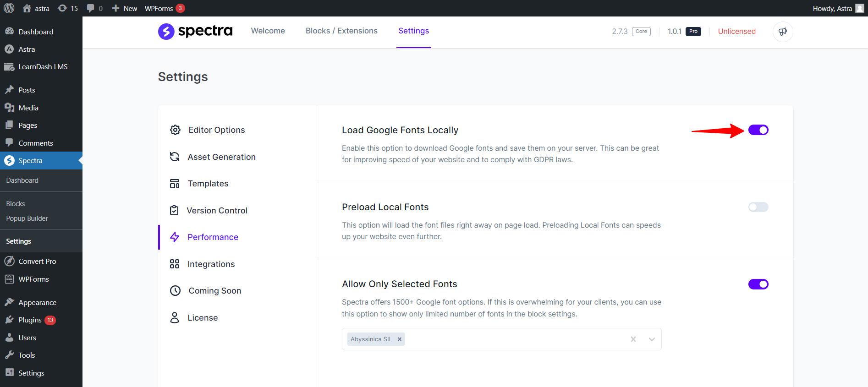Switch to the Blocks / Extensions tab
Screen dimensions: 868x387
(341, 31)
